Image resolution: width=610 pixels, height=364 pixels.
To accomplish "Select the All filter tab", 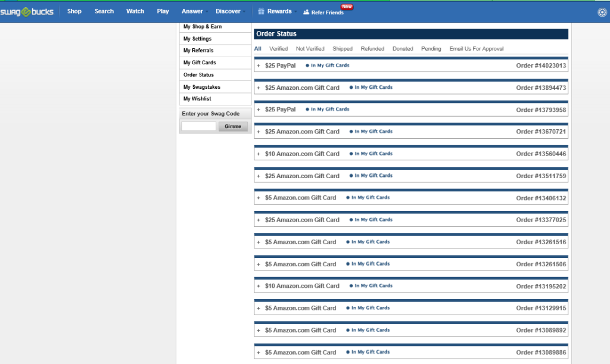I will [257, 49].
